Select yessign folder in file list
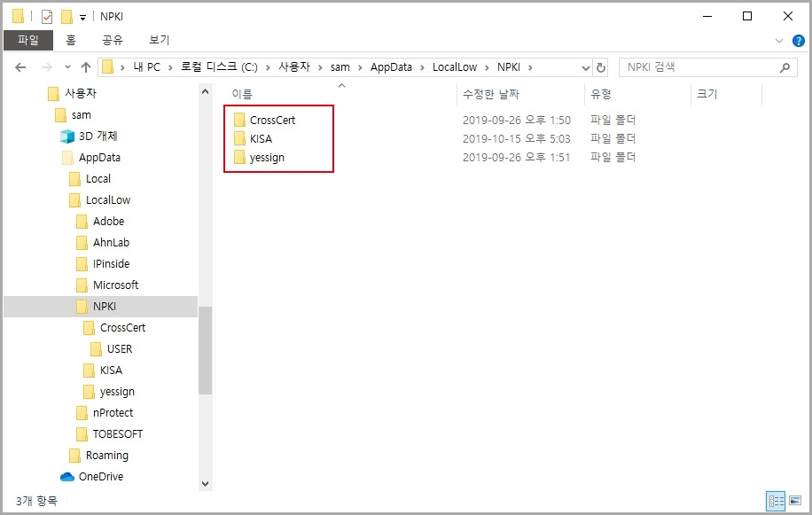The width and height of the screenshot is (812, 515). (x=259, y=158)
